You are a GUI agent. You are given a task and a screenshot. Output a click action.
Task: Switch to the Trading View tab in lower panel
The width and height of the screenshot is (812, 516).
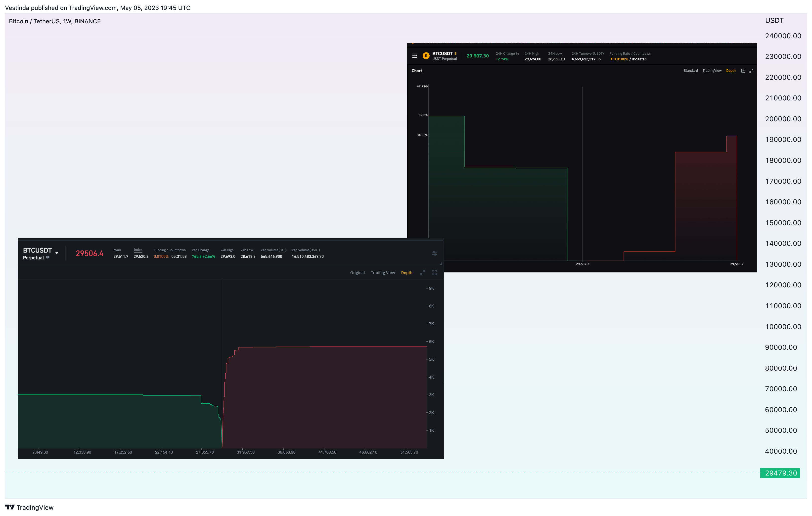click(383, 273)
